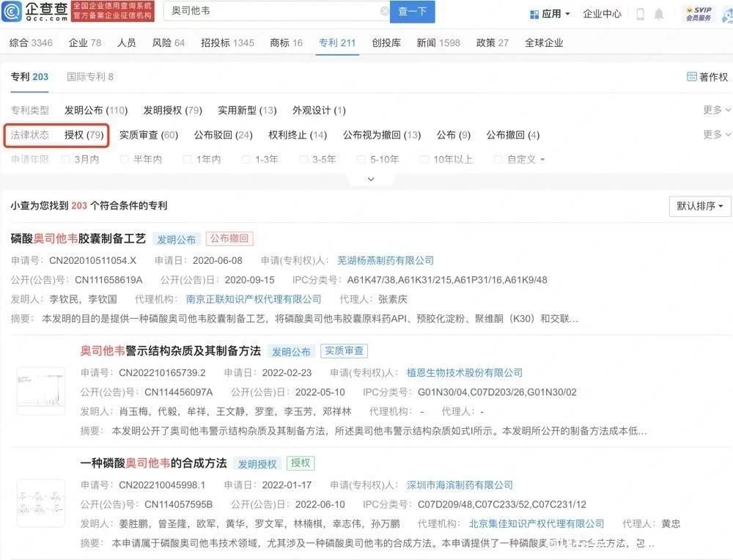
Task: Click the 实质审查 status tag on second patent
Action: click(x=344, y=350)
